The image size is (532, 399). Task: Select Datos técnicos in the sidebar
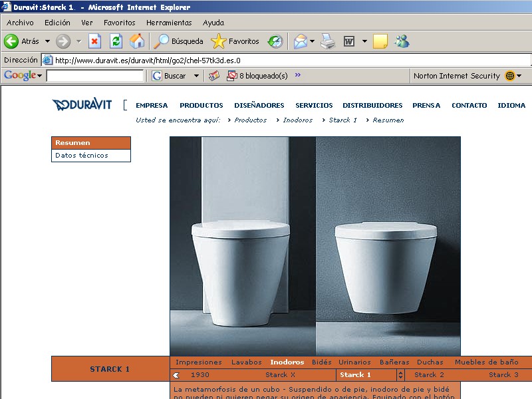tap(91, 156)
